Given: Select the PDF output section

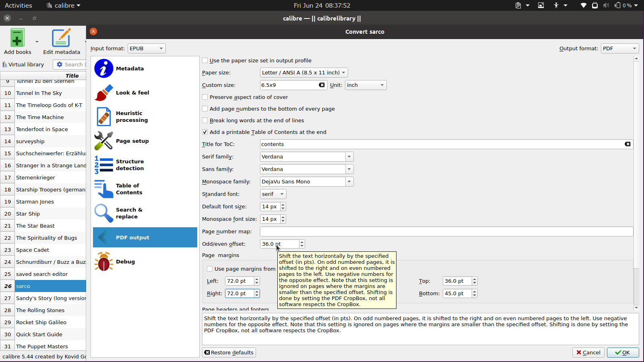Looking at the screenshot, I should point(145,237).
